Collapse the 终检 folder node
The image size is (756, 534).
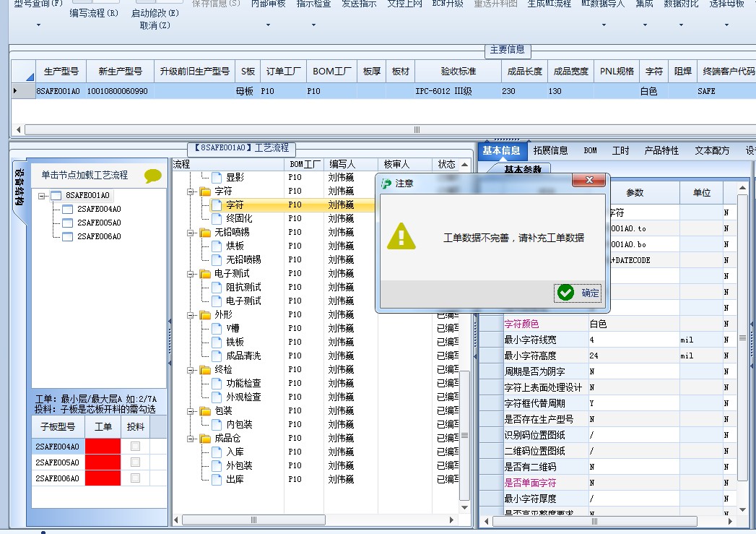[191, 370]
